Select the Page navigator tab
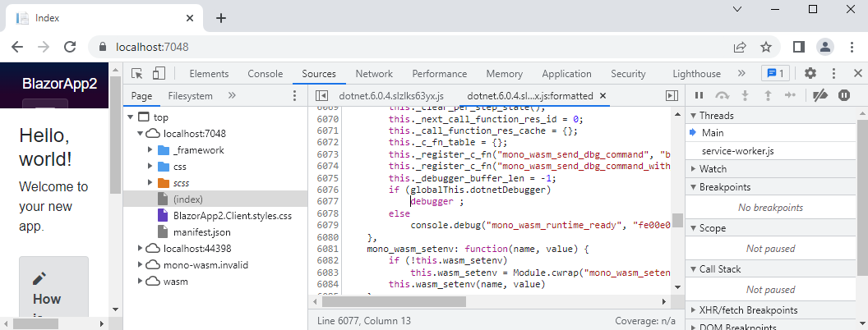Screen dimensions: 868x330 point(141,95)
